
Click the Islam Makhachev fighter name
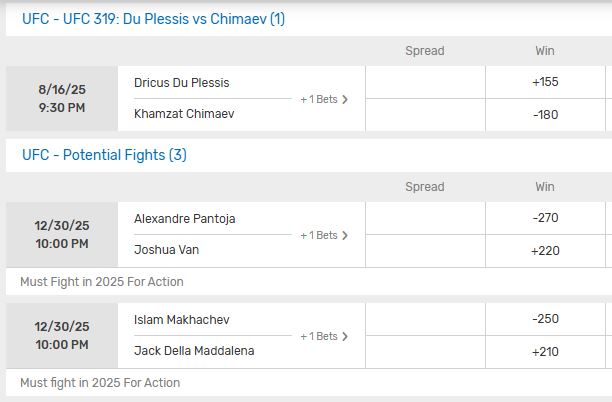[181, 320]
